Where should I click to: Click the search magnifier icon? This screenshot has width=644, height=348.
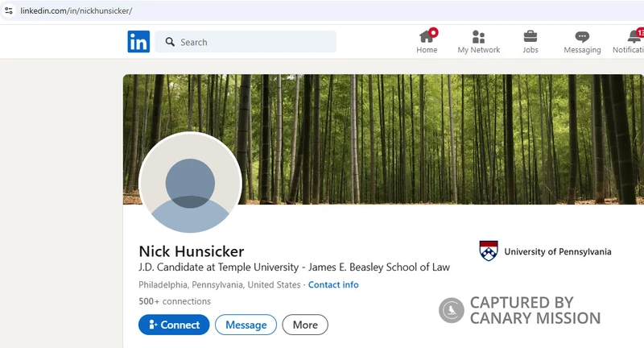point(170,42)
